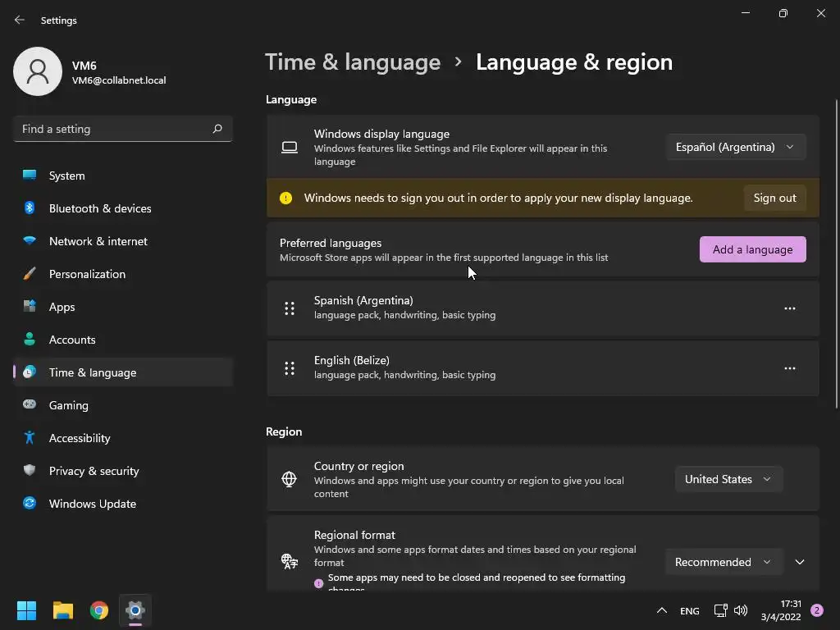840x630 pixels.
Task: Launch Google Chrome from the taskbar
Action: (99, 610)
